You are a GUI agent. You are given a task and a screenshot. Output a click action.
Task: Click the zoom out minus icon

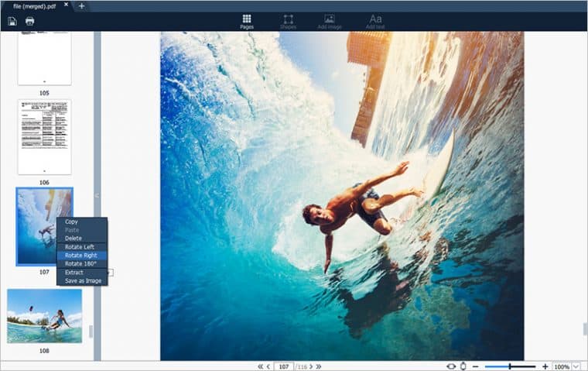[475, 366]
